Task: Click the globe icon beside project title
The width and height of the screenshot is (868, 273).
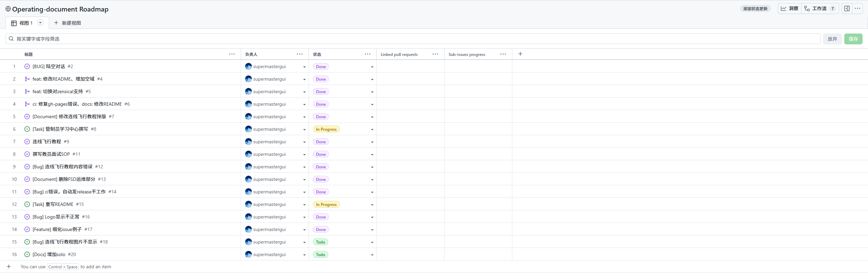Action: pyautogui.click(x=8, y=9)
